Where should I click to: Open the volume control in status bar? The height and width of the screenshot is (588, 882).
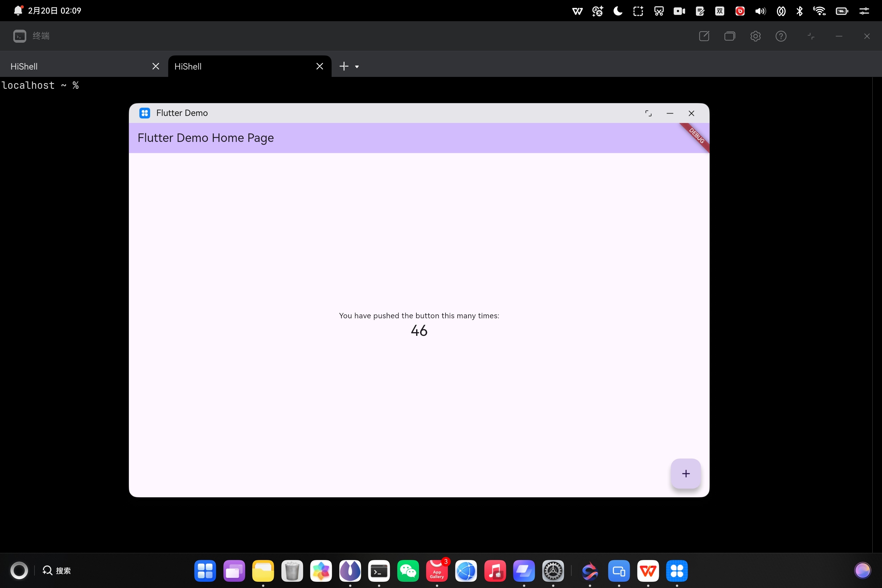[x=760, y=11]
